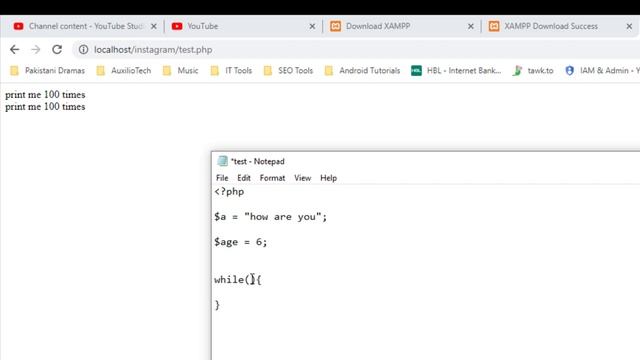Close the XAMPP Download Success tab

[629, 27]
